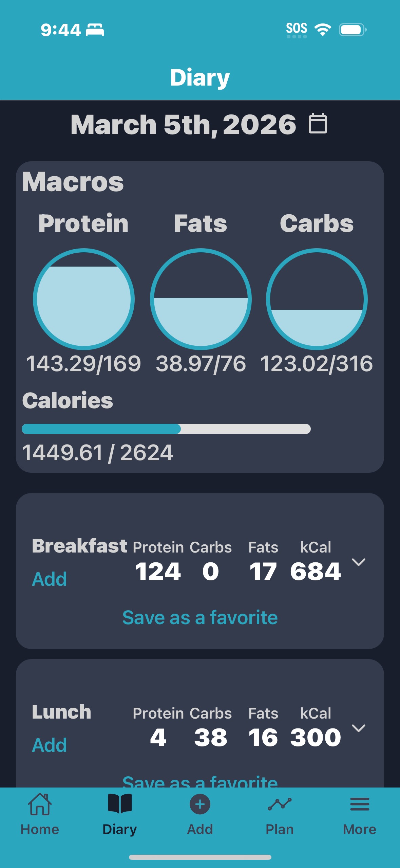Screen dimensions: 400x868
Task: Tap the Diary book icon
Action: (119, 803)
